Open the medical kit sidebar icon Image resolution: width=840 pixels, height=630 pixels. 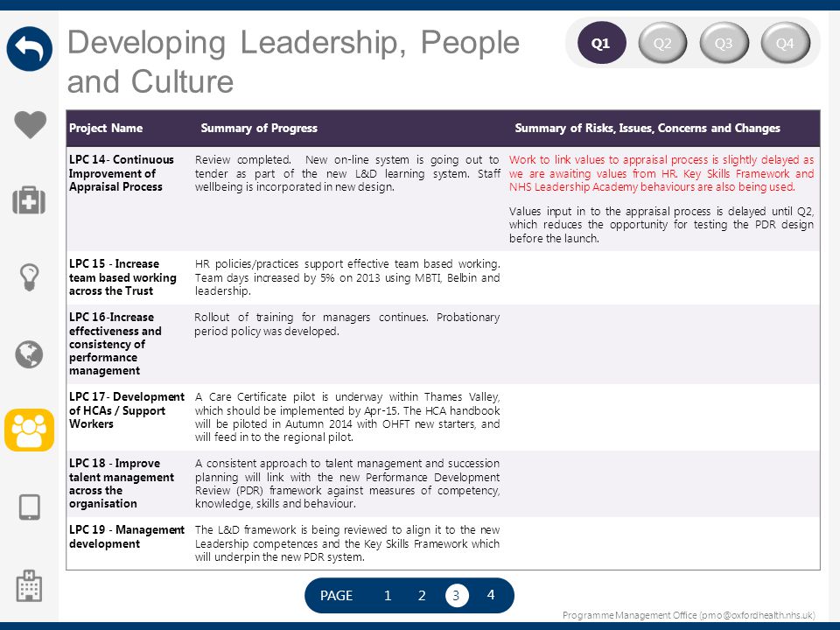(x=29, y=200)
